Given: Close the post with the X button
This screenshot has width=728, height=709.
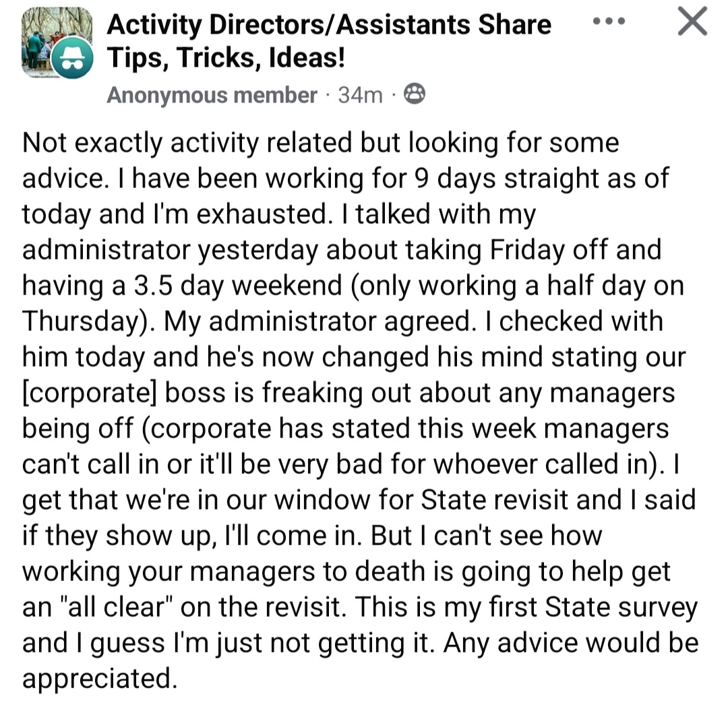Looking at the screenshot, I should click(x=692, y=21).
